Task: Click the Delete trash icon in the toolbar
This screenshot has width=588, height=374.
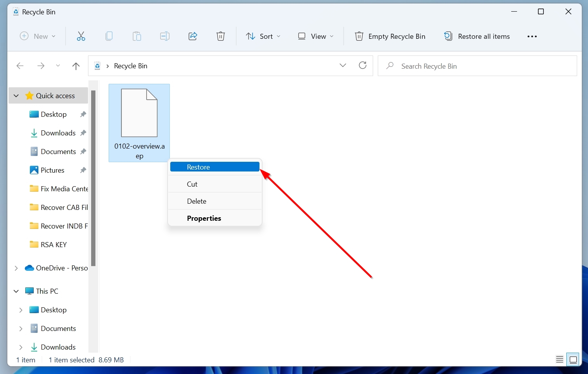Action: tap(221, 36)
